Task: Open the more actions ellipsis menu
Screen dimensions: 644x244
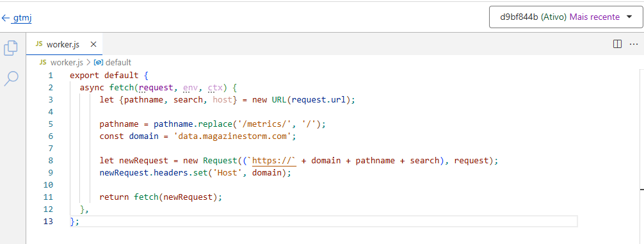Action: [634, 44]
